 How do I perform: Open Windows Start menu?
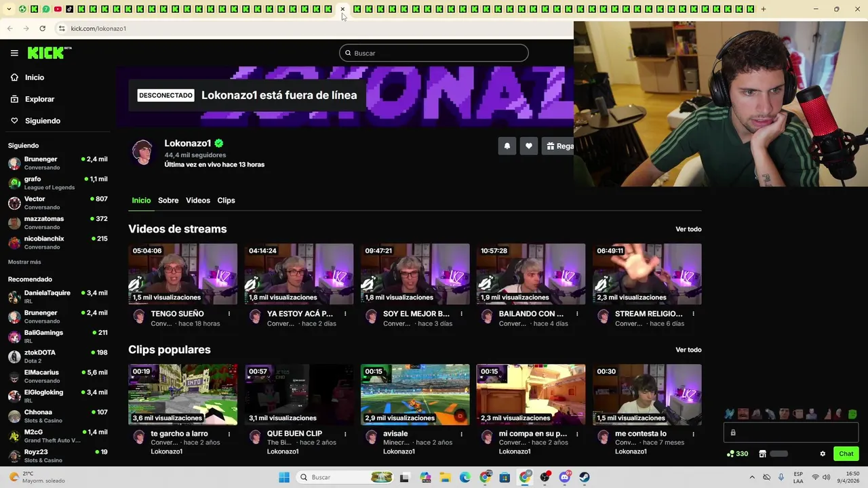(284, 477)
